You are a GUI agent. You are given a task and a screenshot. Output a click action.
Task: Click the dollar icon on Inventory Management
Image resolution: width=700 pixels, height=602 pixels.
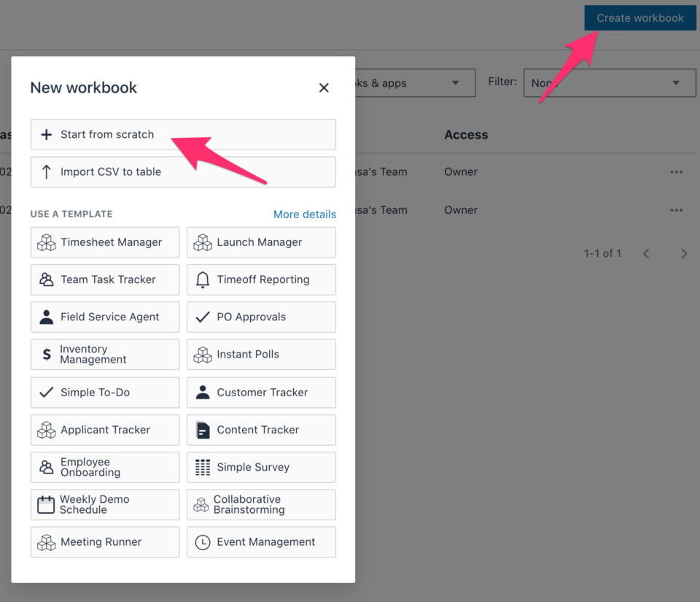(47, 355)
